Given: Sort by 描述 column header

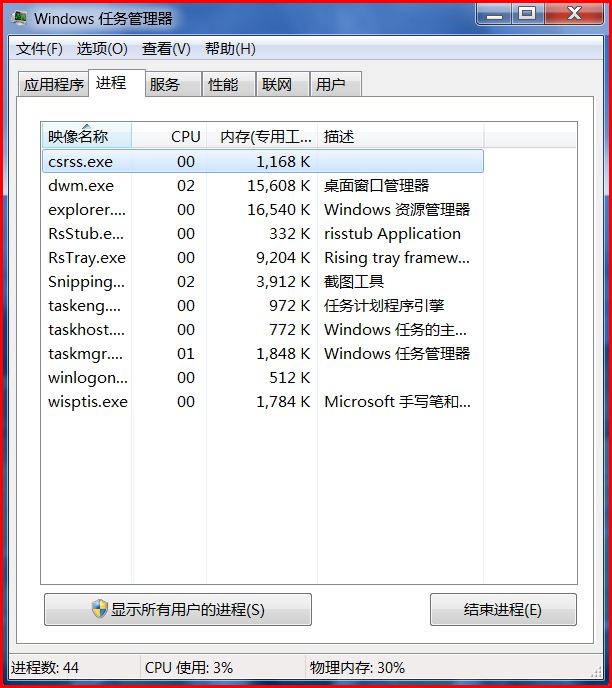Looking at the screenshot, I should coord(401,136).
